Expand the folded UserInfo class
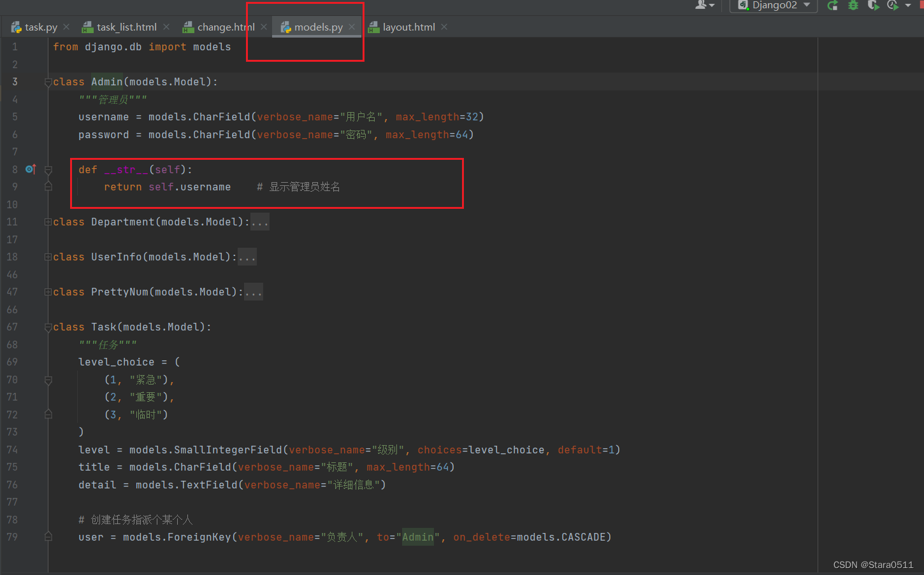This screenshot has height=575, width=924. pyautogui.click(x=48, y=257)
